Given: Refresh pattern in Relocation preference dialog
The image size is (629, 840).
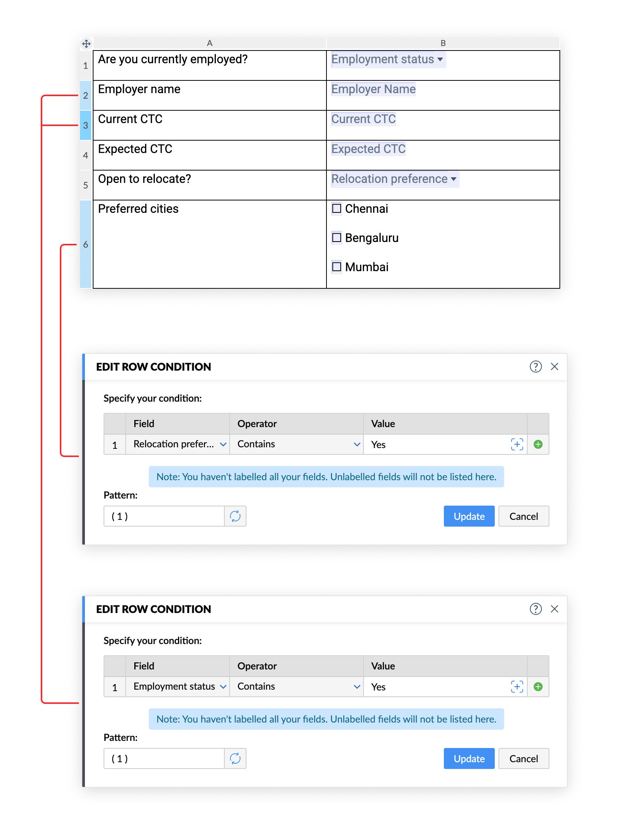Looking at the screenshot, I should coord(235,516).
